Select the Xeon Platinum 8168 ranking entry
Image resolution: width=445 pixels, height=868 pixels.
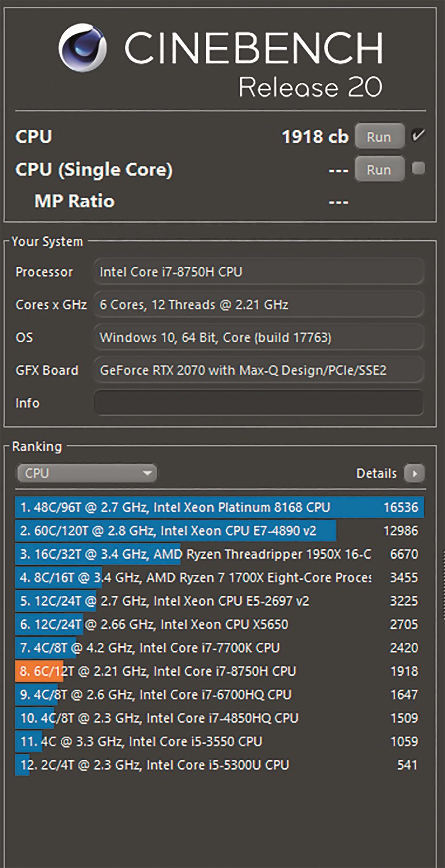[x=219, y=507]
